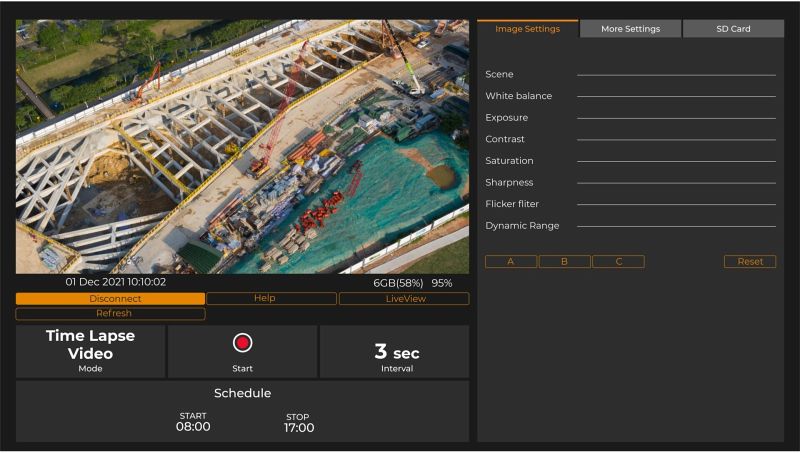The image size is (800, 453).
Task: Click the Schedule heading
Action: 242,393
